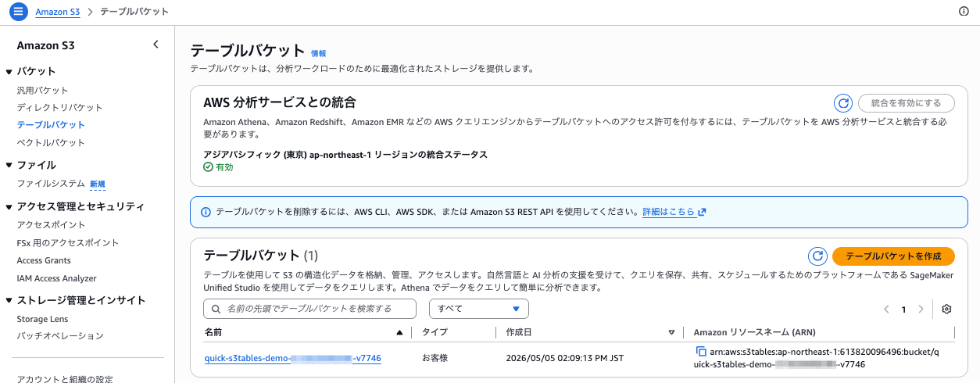This screenshot has height=383, width=980.
Task: Open ディレクトリバケット in the sidebar
Action: click(x=59, y=107)
